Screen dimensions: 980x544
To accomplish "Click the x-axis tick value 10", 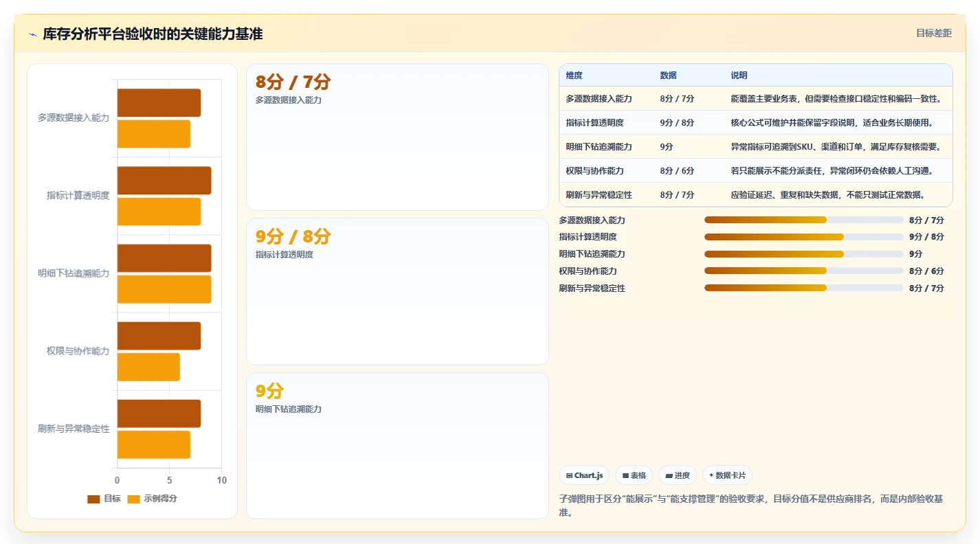I will click(221, 480).
